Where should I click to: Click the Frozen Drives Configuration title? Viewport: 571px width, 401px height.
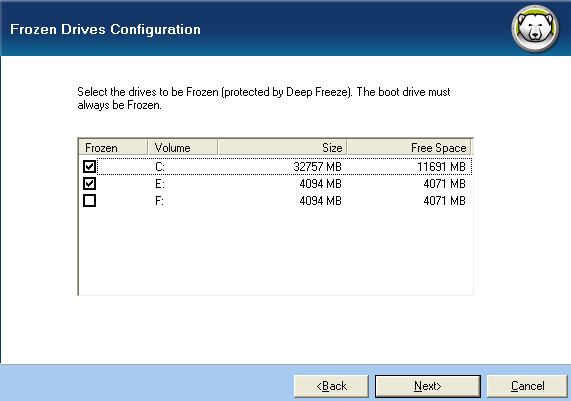pos(105,29)
